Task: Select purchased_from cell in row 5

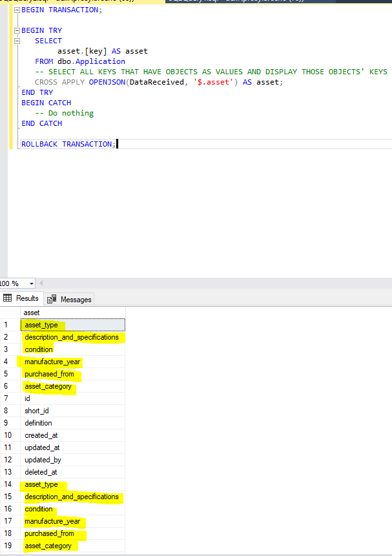Action: pyautogui.click(x=73, y=374)
